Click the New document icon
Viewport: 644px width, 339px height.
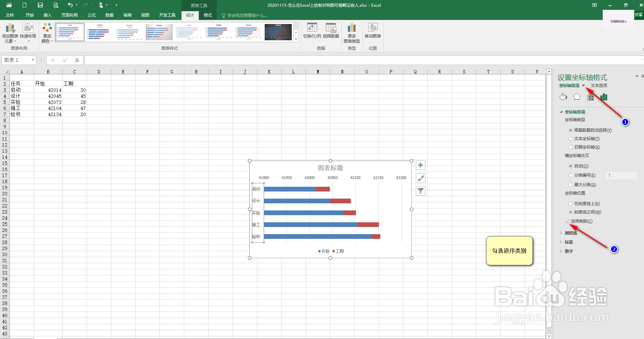(x=24, y=5)
